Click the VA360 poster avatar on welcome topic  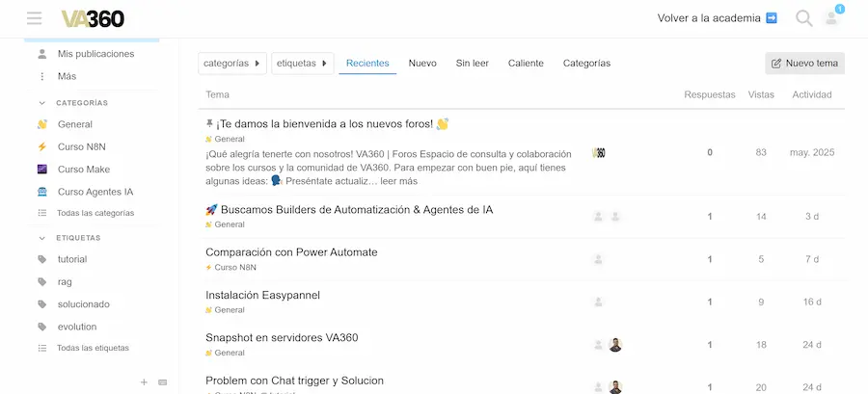[x=598, y=152]
